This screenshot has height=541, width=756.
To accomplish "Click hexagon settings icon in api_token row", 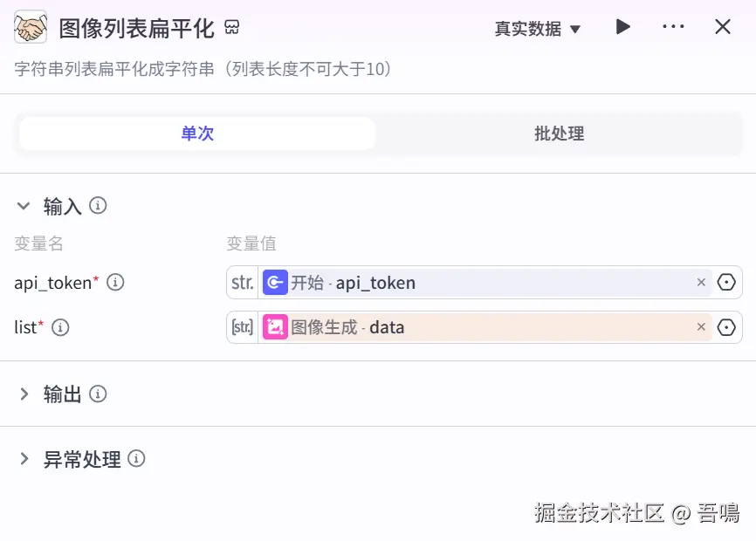I will click(726, 283).
